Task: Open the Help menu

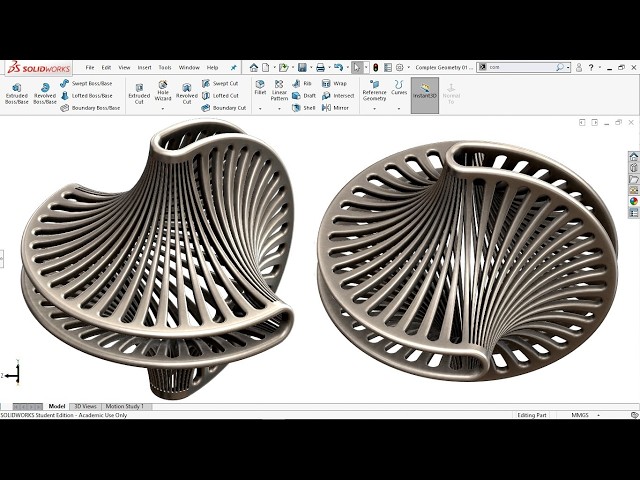Action: pyautogui.click(x=212, y=67)
